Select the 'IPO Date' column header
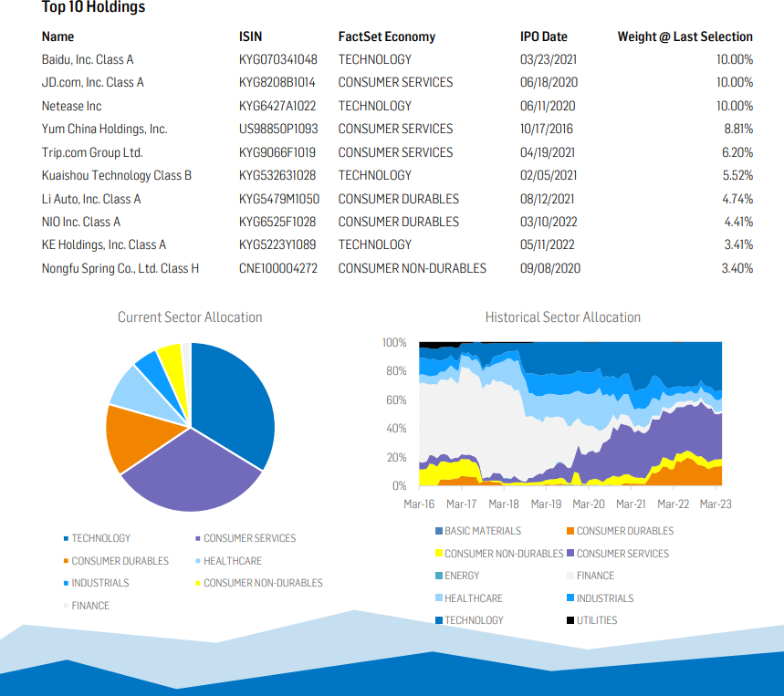Viewport: 784px width, 696px height. coord(543,36)
